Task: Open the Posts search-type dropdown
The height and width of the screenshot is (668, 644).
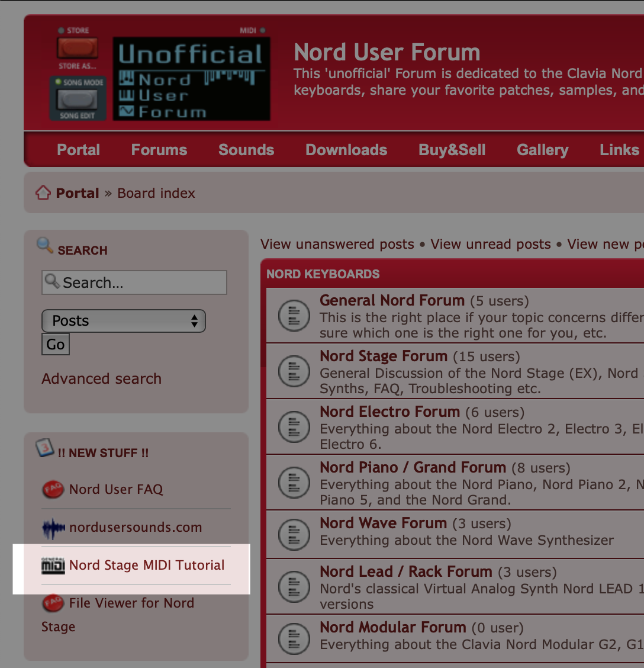Action: pos(124,321)
